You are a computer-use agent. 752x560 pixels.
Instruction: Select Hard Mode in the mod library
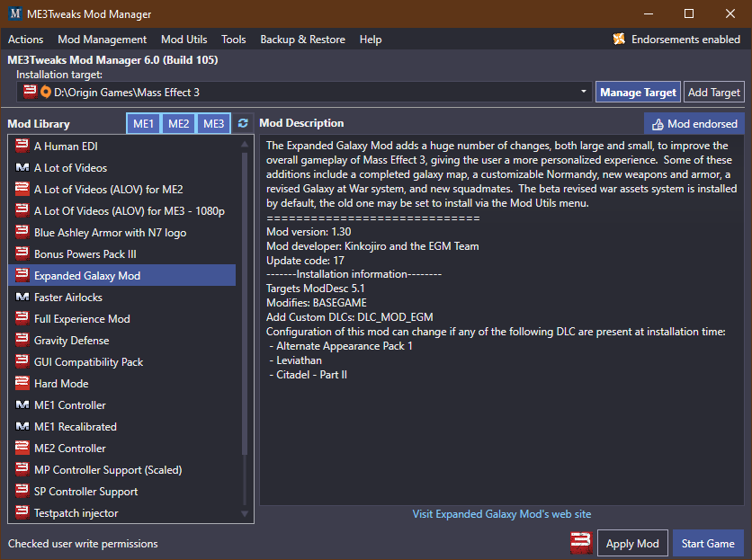(x=122, y=383)
